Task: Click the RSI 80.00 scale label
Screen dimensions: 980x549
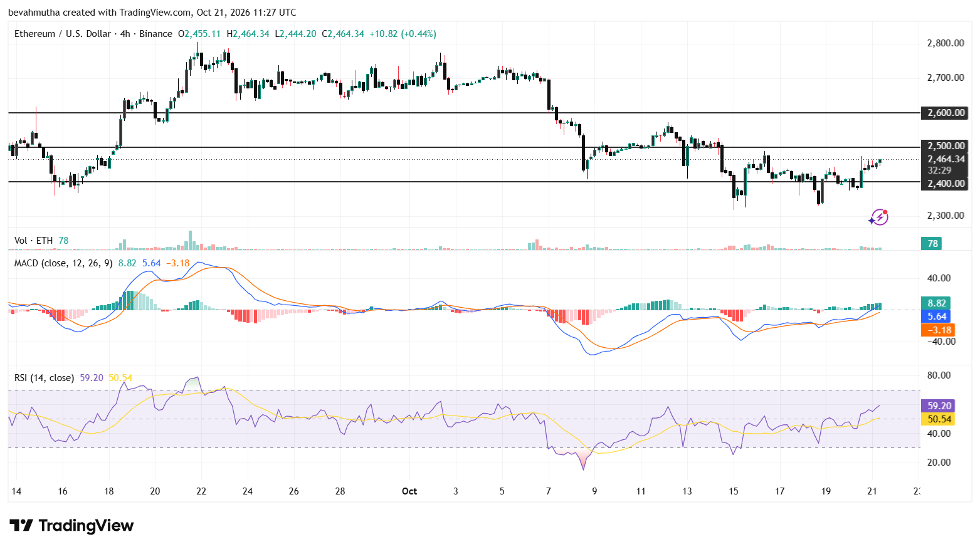Action: pyautogui.click(x=939, y=375)
